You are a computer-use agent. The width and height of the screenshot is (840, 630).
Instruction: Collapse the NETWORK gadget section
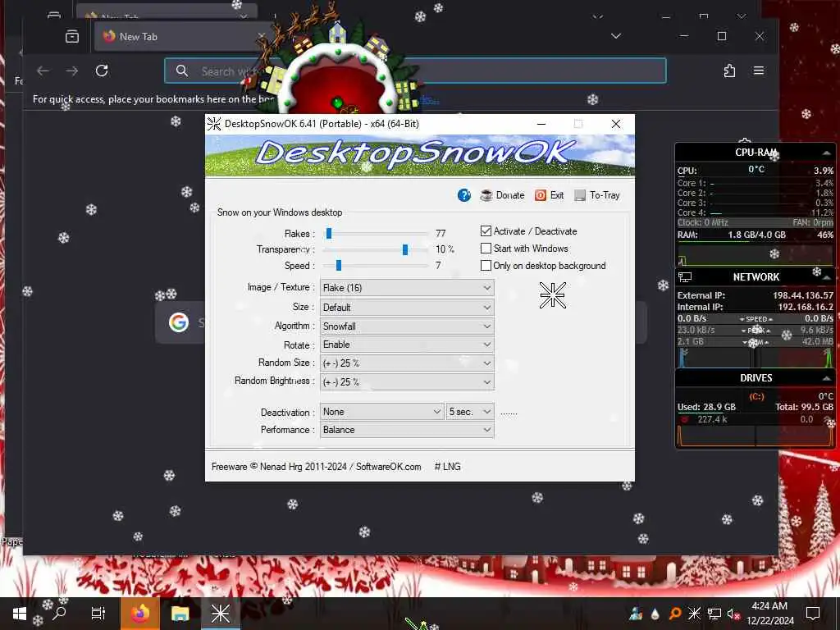click(827, 277)
